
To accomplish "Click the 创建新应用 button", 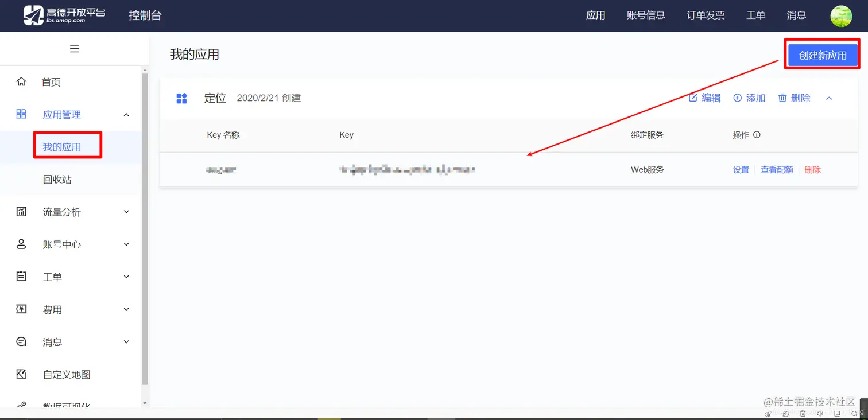I will point(823,56).
